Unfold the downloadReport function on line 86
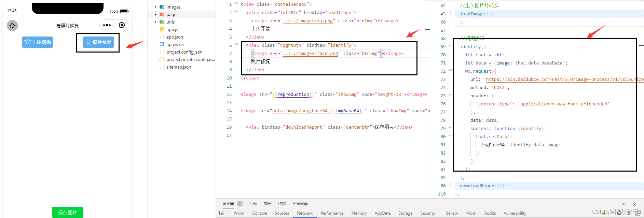Screen dimensions: 644x218 450,185
